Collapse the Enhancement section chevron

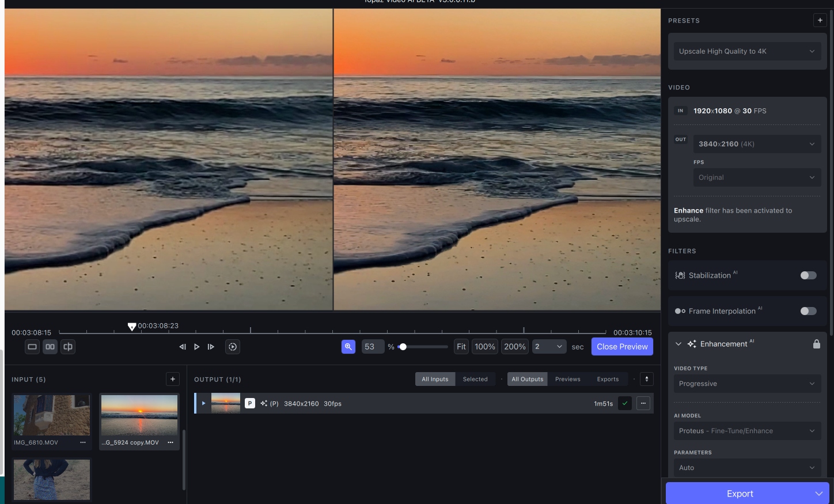[x=678, y=344]
